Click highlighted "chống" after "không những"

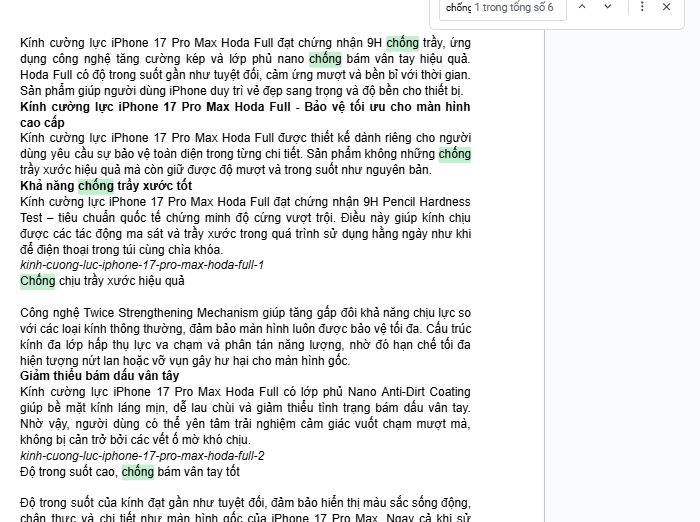pos(454,154)
